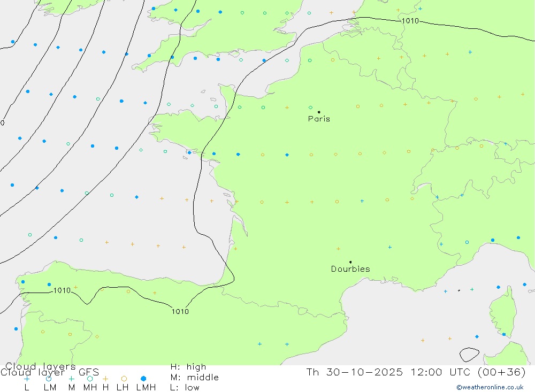Click the orange plus H legend symbol

click(105, 379)
